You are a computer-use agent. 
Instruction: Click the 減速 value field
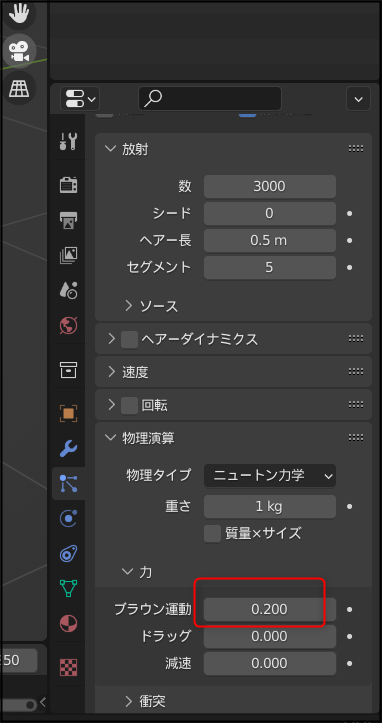pyautogui.click(x=270, y=664)
